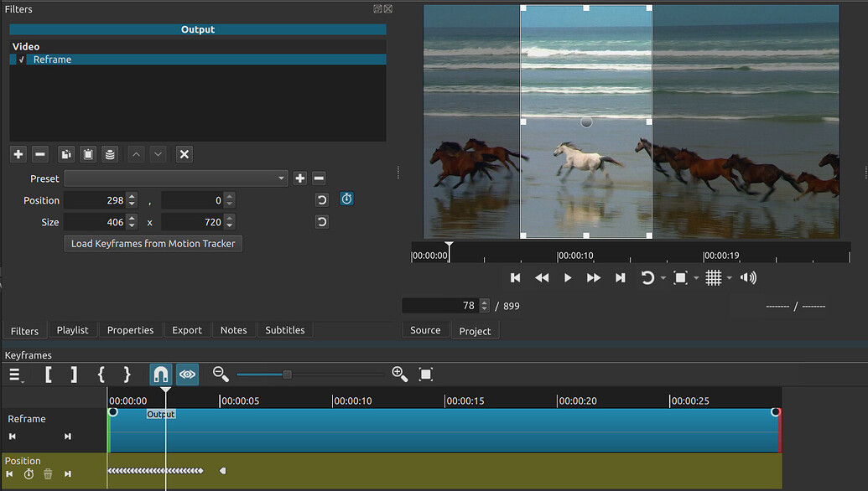Image resolution: width=868 pixels, height=491 pixels.
Task: Skip to the start in the player
Action: 516,277
